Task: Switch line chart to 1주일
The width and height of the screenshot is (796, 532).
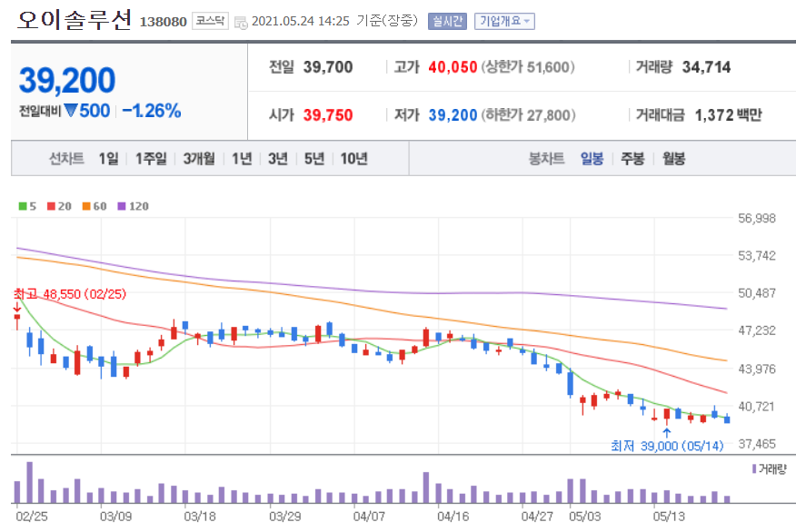Action: (151, 159)
